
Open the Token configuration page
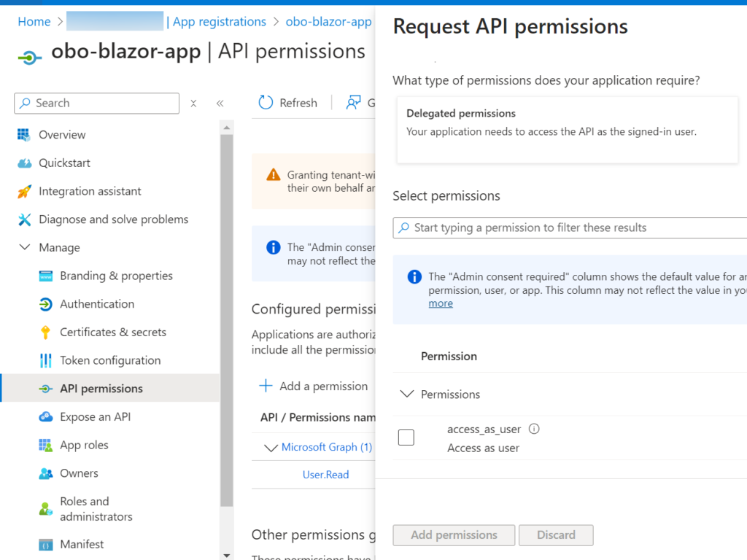coord(111,360)
